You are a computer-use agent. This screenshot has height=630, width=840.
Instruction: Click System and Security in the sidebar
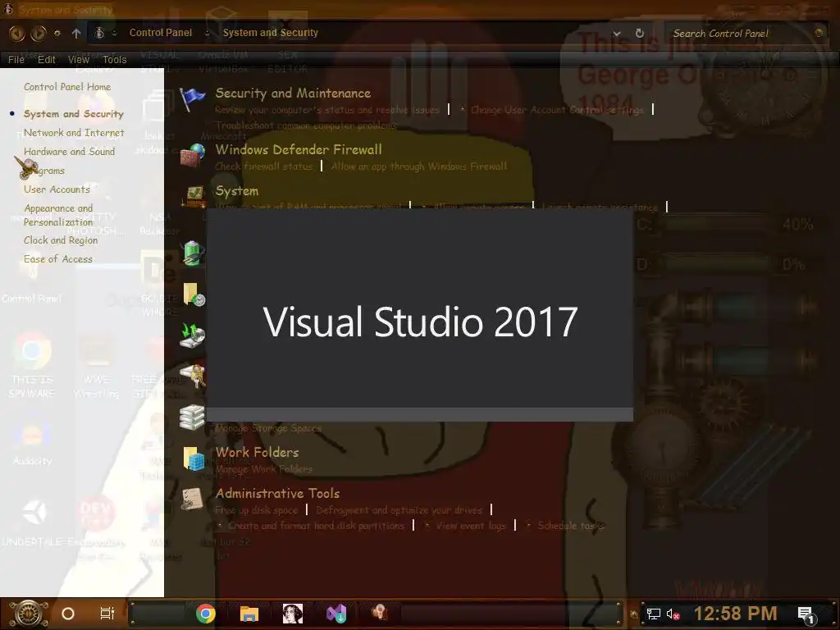click(x=74, y=113)
